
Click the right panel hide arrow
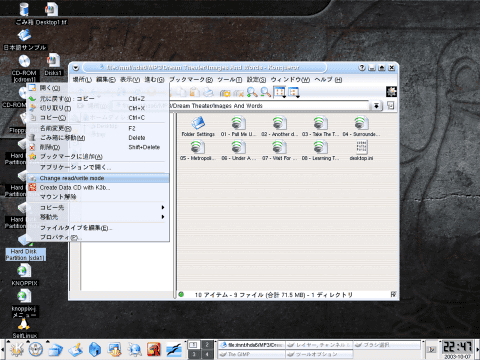(x=477, y=349)
